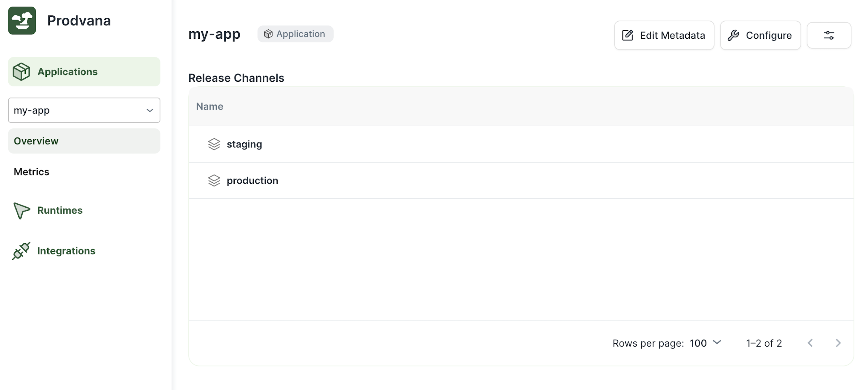
Task: Select the Overview sidebar item
Action: coord(84,141)
